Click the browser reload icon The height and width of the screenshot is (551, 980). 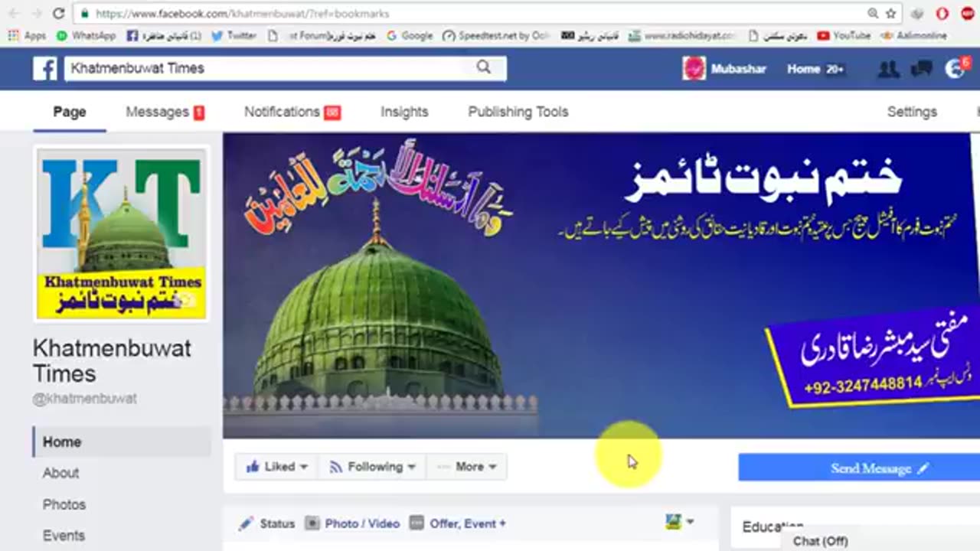point(59,13)
